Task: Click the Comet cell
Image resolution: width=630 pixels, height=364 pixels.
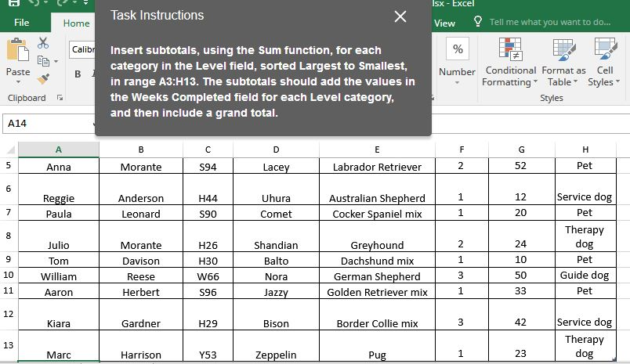Action: tap(276, 213)
